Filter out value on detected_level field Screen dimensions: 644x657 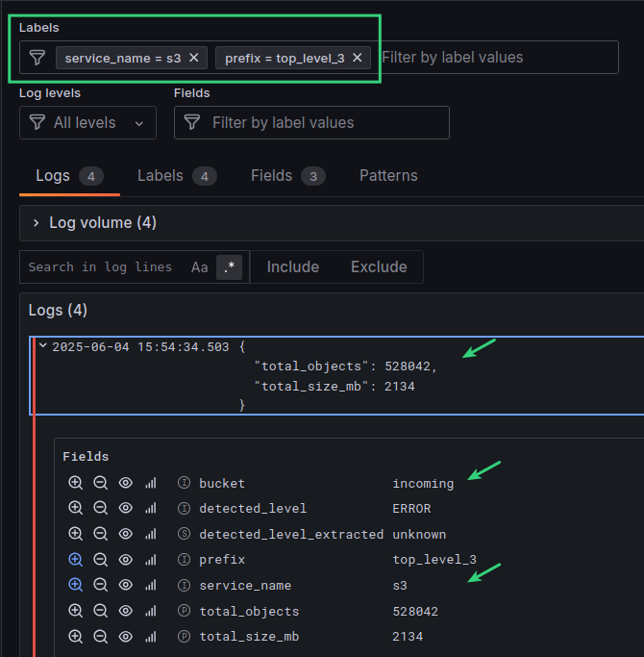click(101, 508)
